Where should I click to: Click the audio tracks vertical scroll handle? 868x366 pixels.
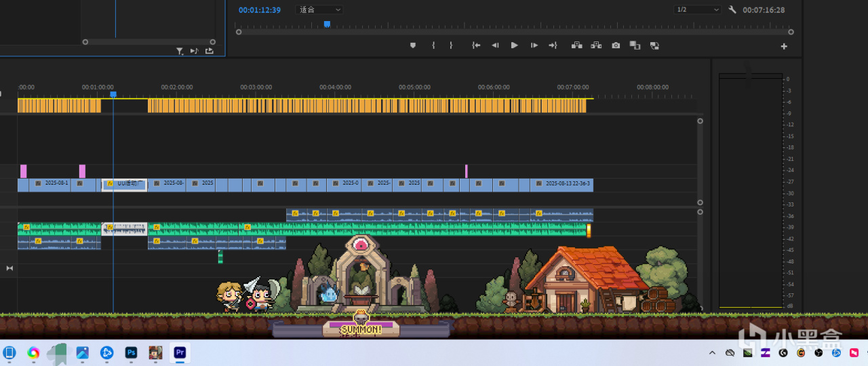click(700, 212)
